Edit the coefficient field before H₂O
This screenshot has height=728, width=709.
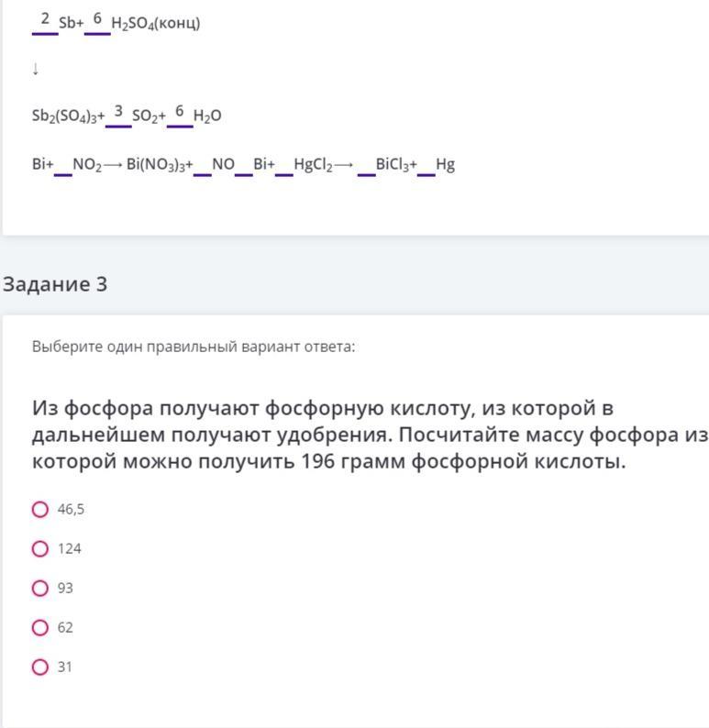(180, 114)
